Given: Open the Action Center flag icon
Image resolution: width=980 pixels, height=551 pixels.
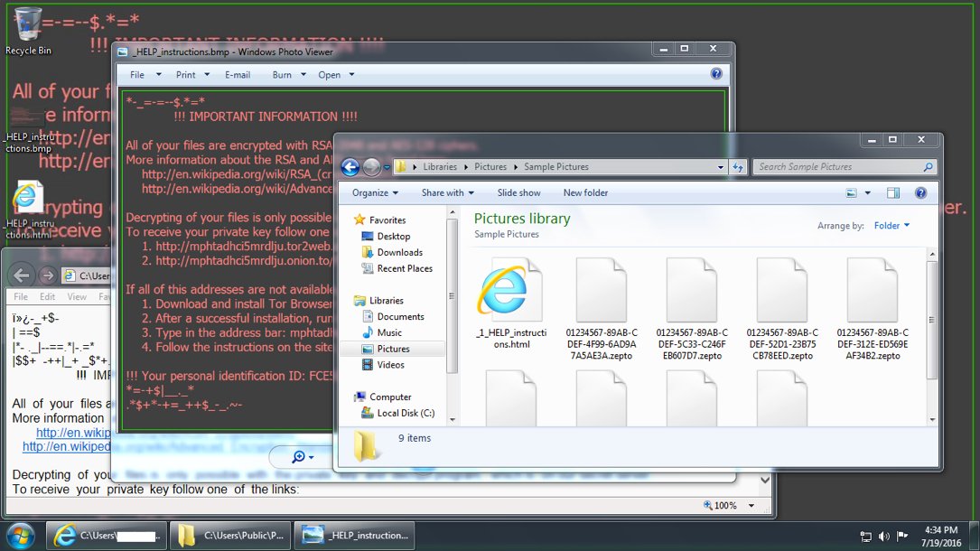Looking at the screenshot, I should tap(902, 536).
